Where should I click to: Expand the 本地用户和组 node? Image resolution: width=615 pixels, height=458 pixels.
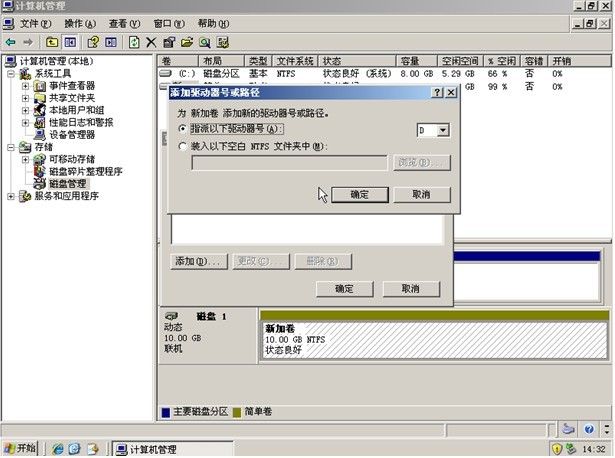(25, 110)
